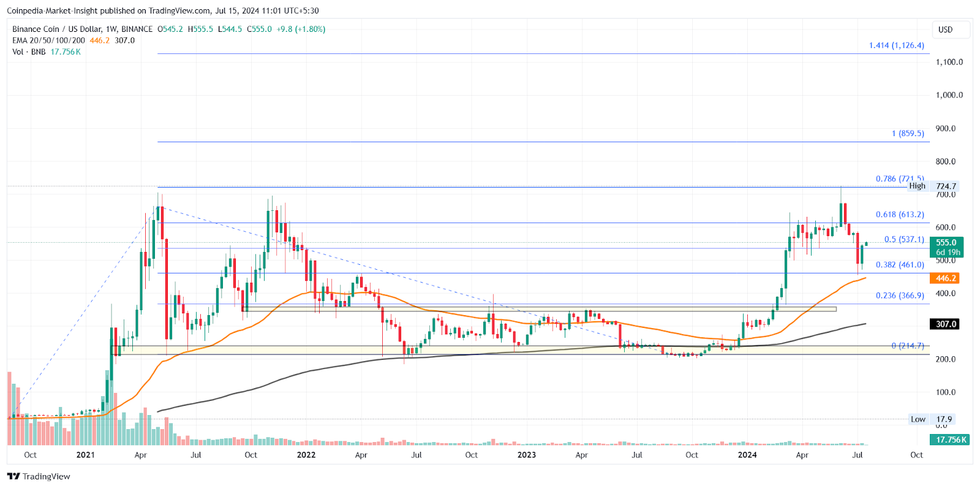The width and height of the screenshot is (980, 488).
Task: Click the 900.0 price axis label
Action: (946, 129)
